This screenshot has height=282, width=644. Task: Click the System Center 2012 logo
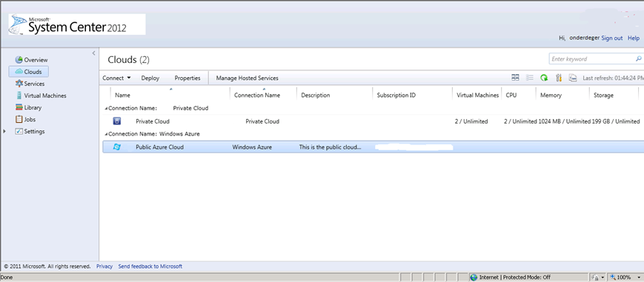point(77,24)
